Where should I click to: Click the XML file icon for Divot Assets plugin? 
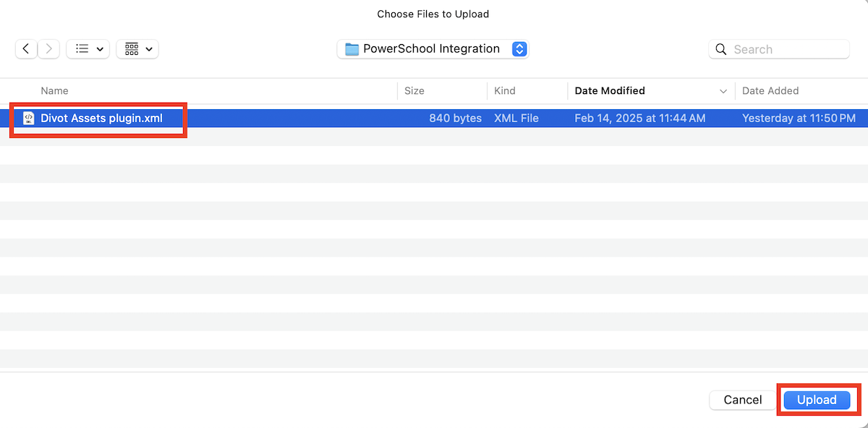point(28,118)
